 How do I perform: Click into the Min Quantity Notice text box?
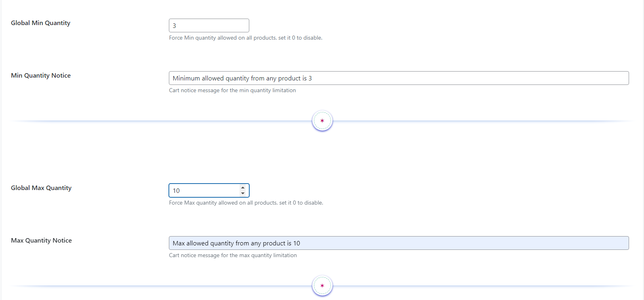(x=398, y=78)
